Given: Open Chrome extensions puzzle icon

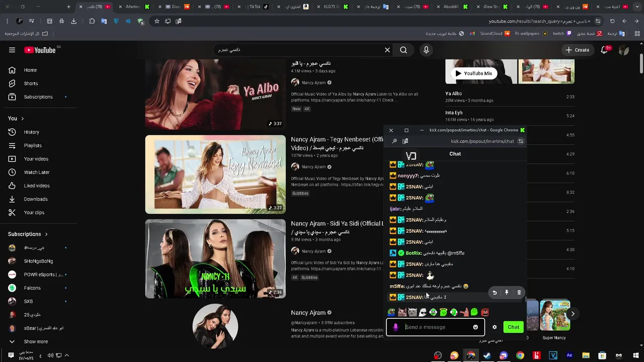Looking at the screenshot, I should pos(92,21).
